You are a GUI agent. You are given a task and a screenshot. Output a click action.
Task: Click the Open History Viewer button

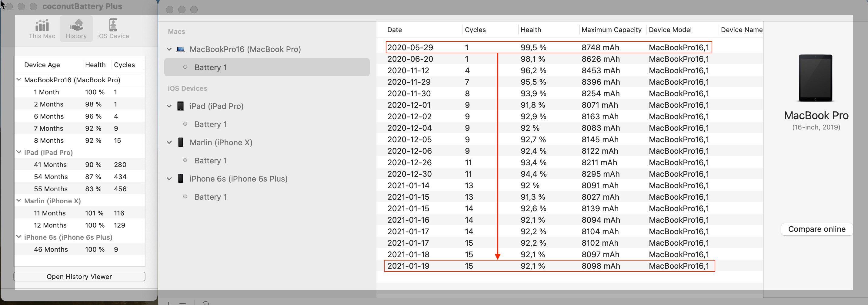(x=79, y=277)
